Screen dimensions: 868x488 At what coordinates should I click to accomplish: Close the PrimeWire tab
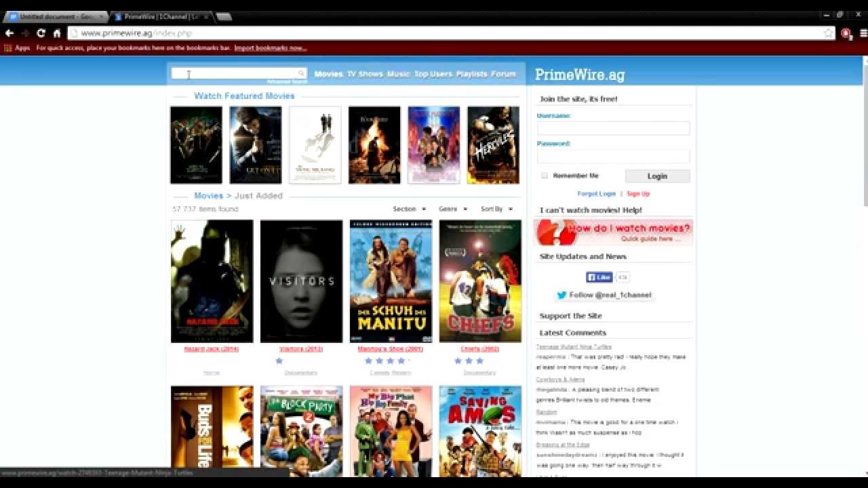point(207,16)
